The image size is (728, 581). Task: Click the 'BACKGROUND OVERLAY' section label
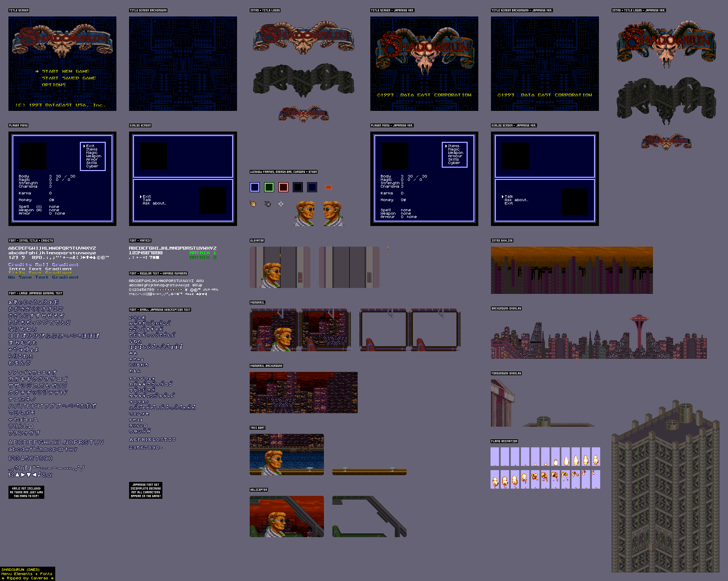[507, 309]
